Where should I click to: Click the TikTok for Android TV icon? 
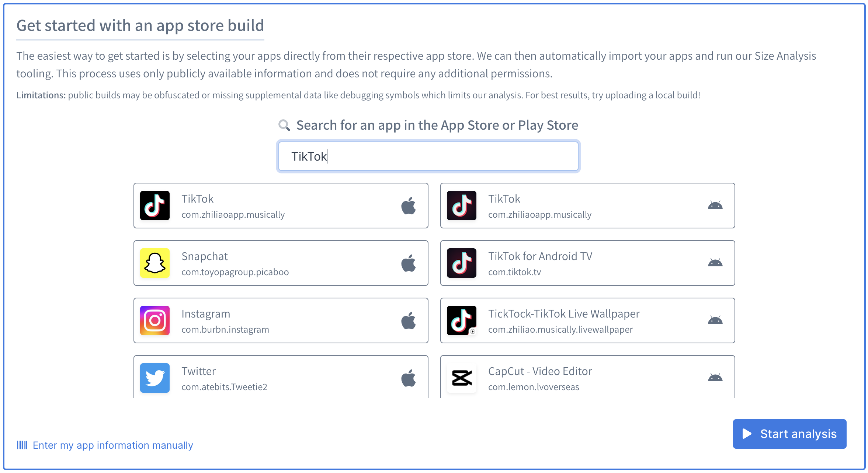click(x=462, y=263)
